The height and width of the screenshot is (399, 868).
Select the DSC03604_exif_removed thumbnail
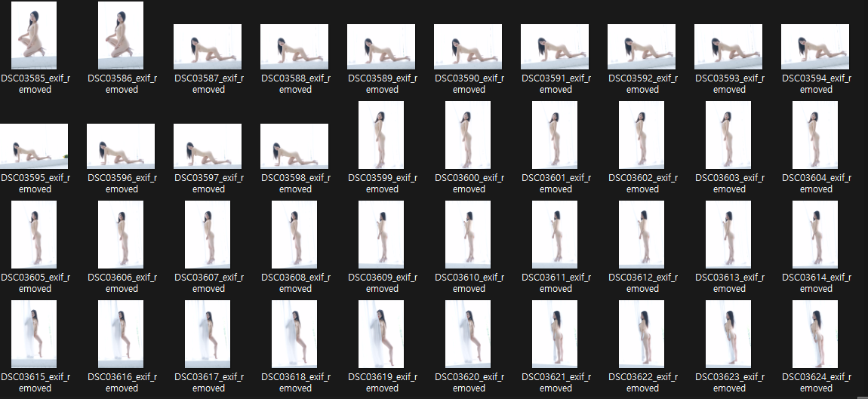coord(815,135)
